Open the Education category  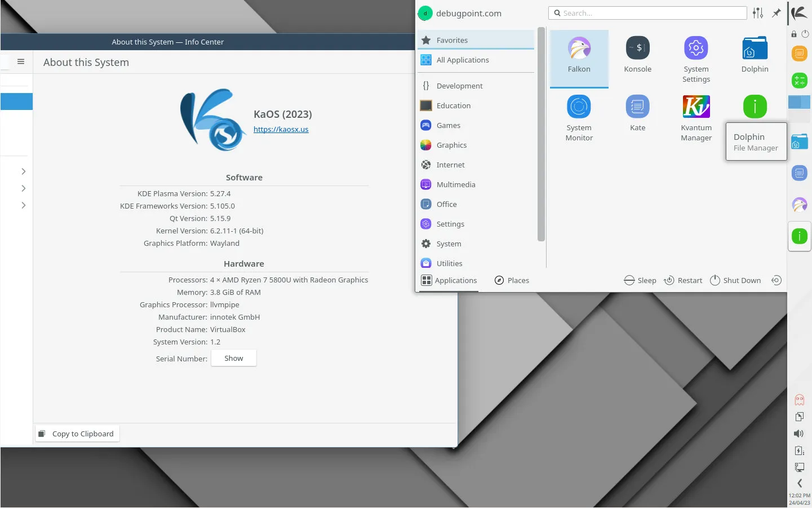coord(476,105)
